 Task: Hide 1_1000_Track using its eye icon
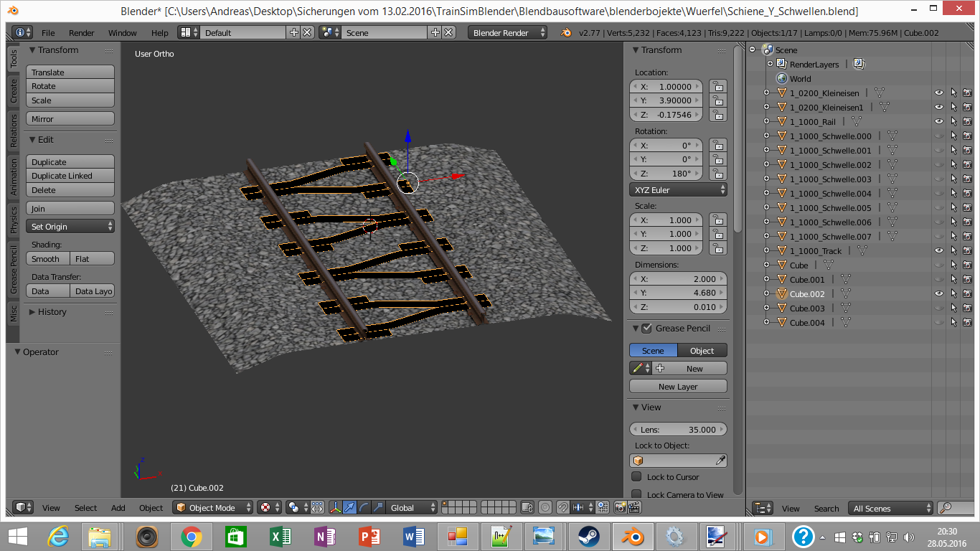tap(938, 251)
